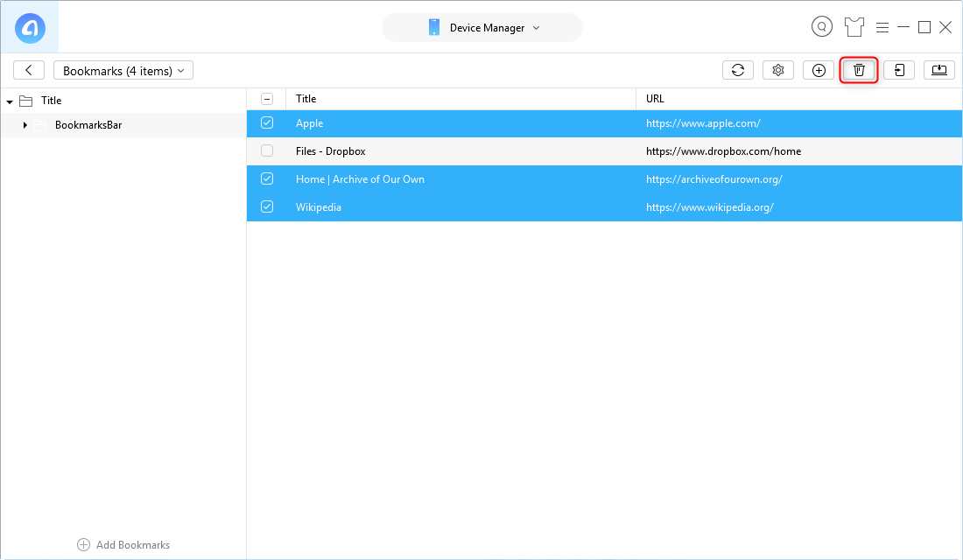Minimize the AnyTrans window

903,27
